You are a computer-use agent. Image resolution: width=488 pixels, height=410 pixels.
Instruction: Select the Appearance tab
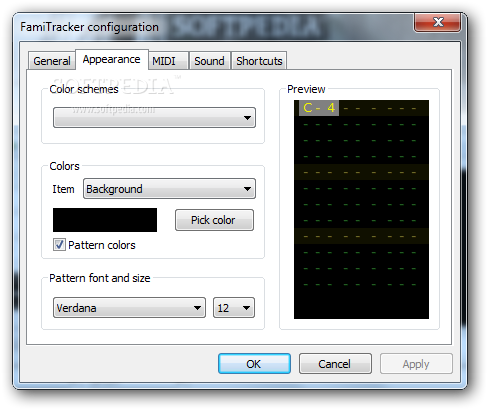(x=112, y=60)
